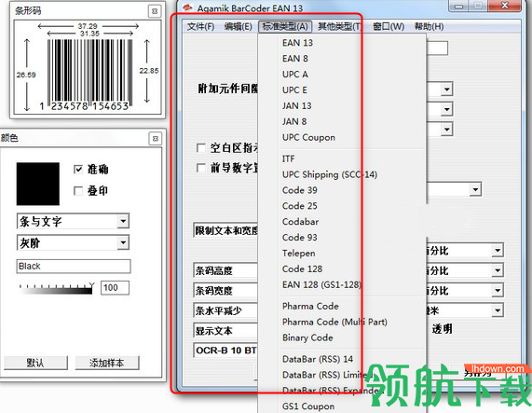
Task: Minimize the Agamik BarCoder window
Action: click(x=458, y=6)
